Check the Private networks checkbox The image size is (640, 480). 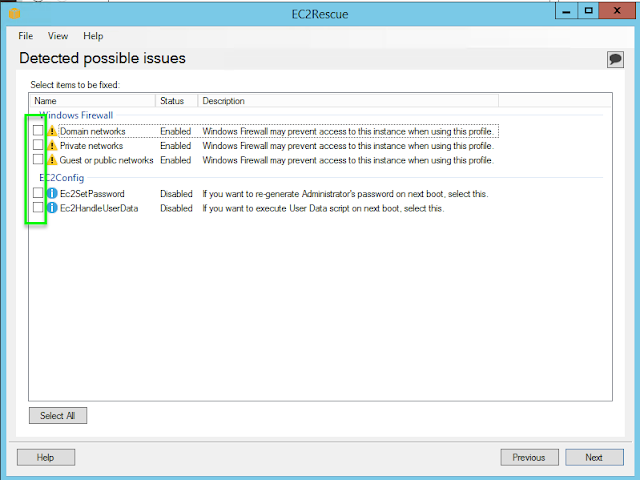(38, 145)
